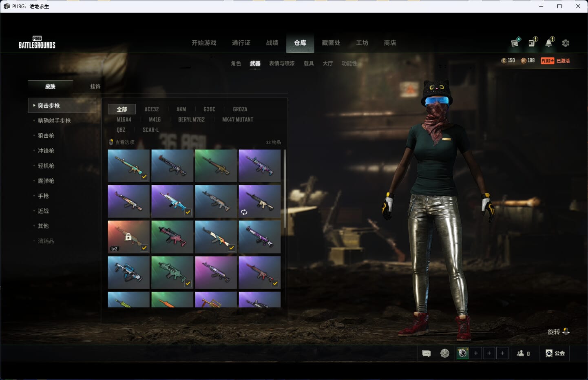Go to the 开始游戏 tab

pyautogui.click(x=204, y=43)
